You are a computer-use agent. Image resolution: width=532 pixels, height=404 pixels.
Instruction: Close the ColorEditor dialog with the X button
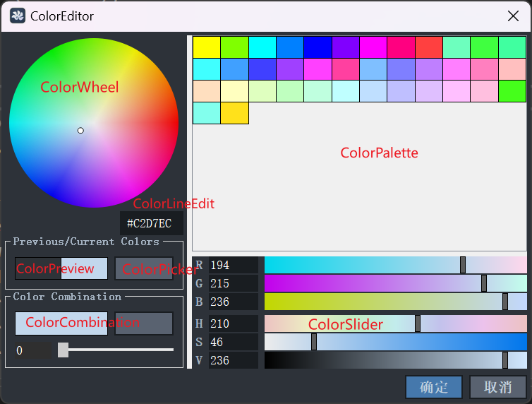(x=513, y=16)
